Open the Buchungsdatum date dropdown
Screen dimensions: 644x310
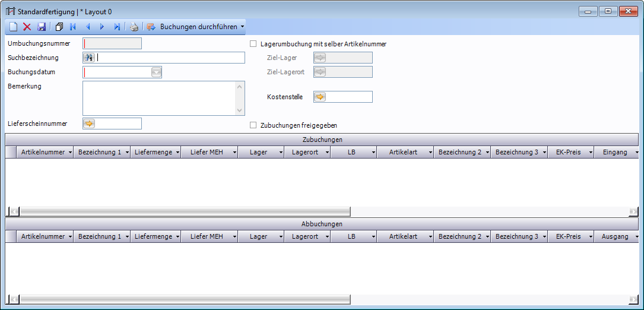pos(156,72)
